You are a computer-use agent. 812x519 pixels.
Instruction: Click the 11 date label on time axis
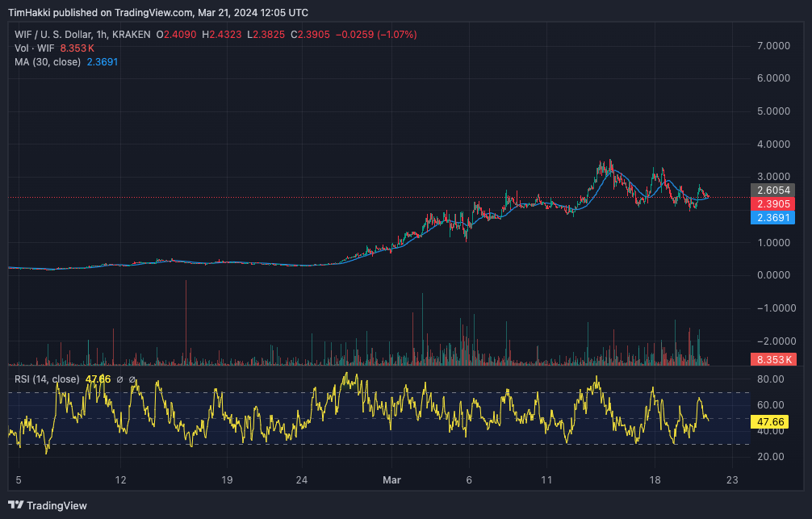(546, 480)
